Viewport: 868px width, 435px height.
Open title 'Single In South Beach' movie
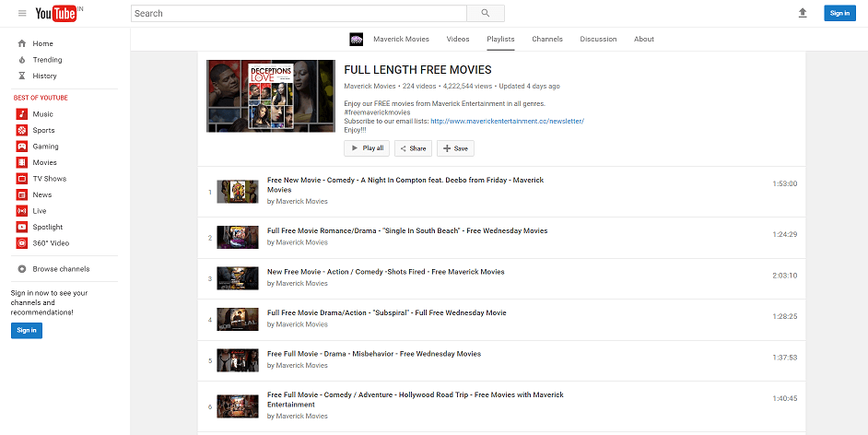coord(407,230)
